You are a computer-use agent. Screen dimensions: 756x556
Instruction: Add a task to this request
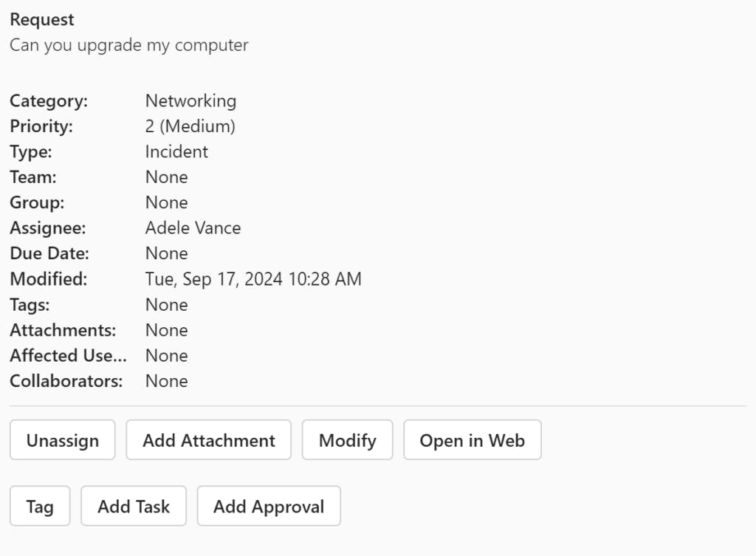click(134, 507)
